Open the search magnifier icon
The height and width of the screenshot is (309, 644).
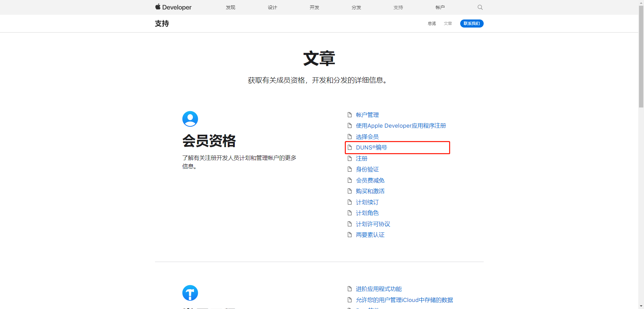(x=480, y=7)
